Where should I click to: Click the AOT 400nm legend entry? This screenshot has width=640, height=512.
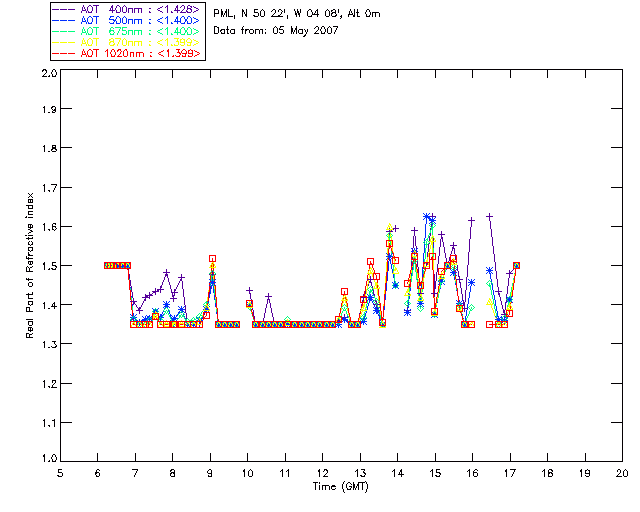pos(127,9)
